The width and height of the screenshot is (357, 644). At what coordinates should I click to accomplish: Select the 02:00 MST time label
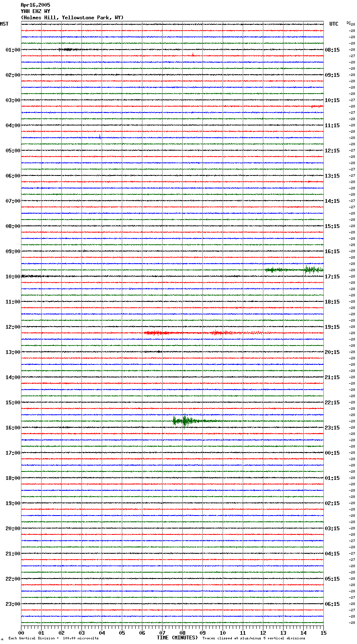[x=13, y=75]
